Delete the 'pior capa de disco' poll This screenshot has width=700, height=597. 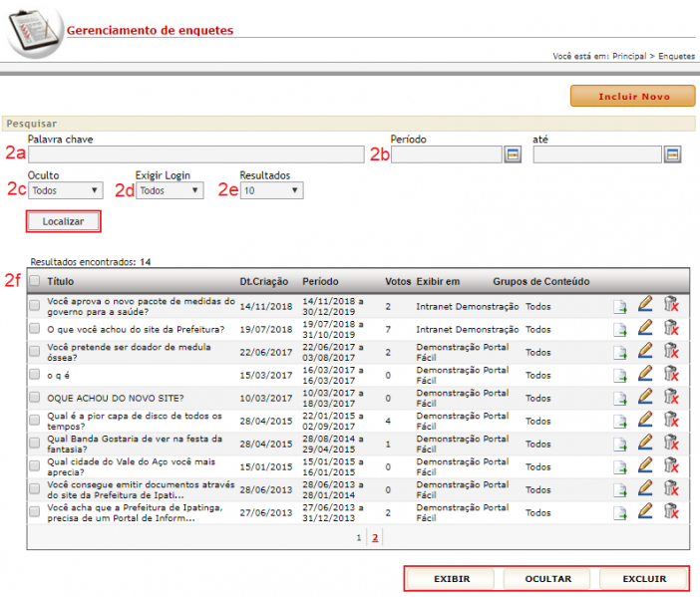pyautogui.click(x=671, y=419)
